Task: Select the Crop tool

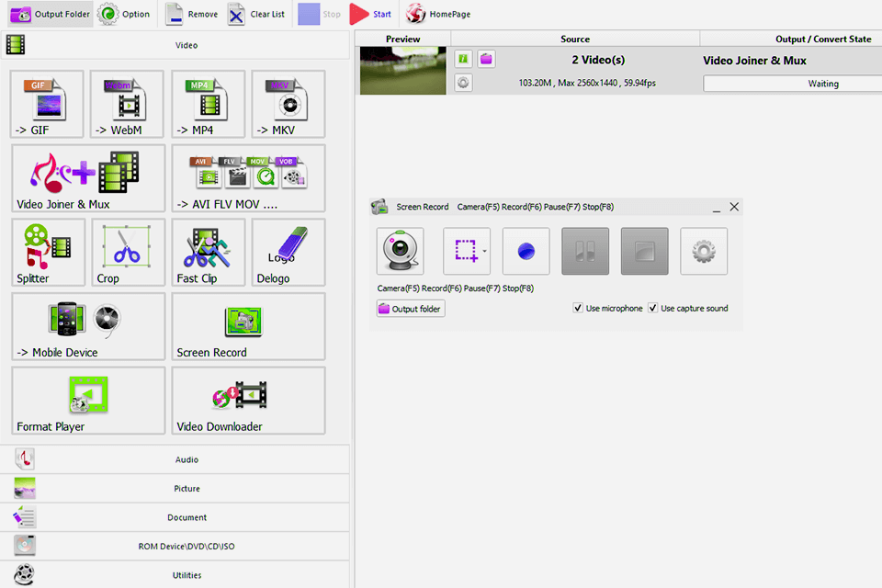Action: (x=127, y=252)
